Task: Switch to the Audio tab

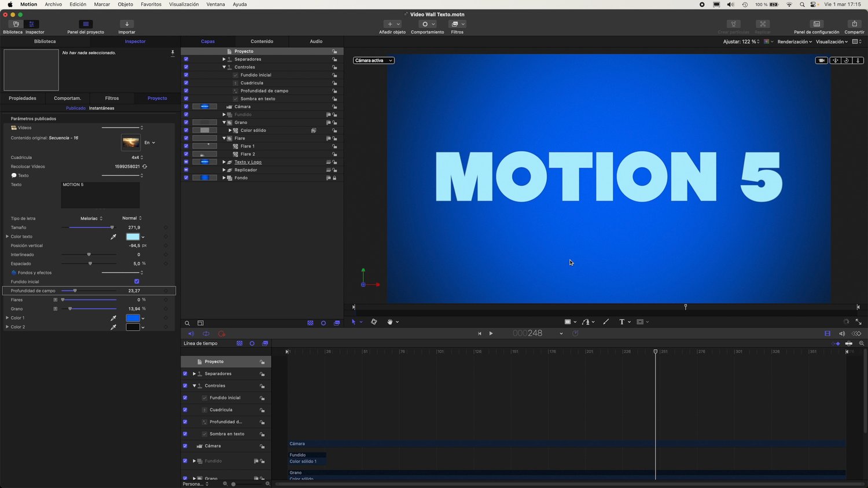Action: point(316,42)
